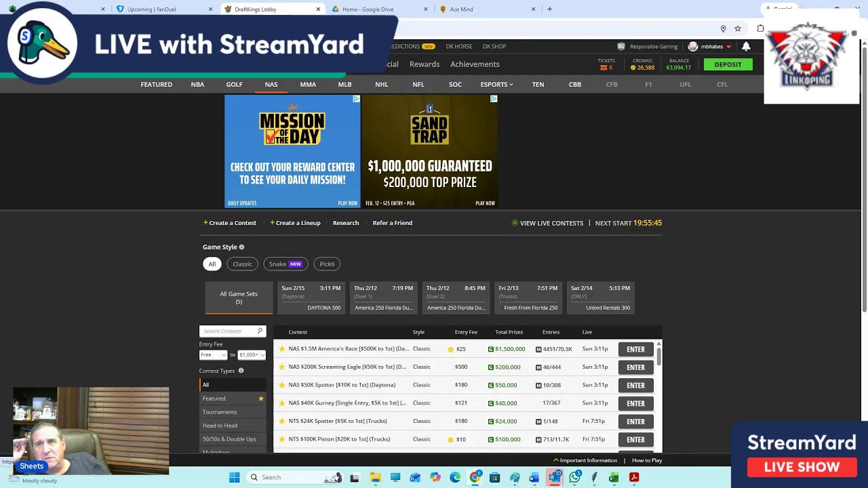The image size is (868, 488).
Task: Select the Pick6 game style pill
Action: click(327, 264)
